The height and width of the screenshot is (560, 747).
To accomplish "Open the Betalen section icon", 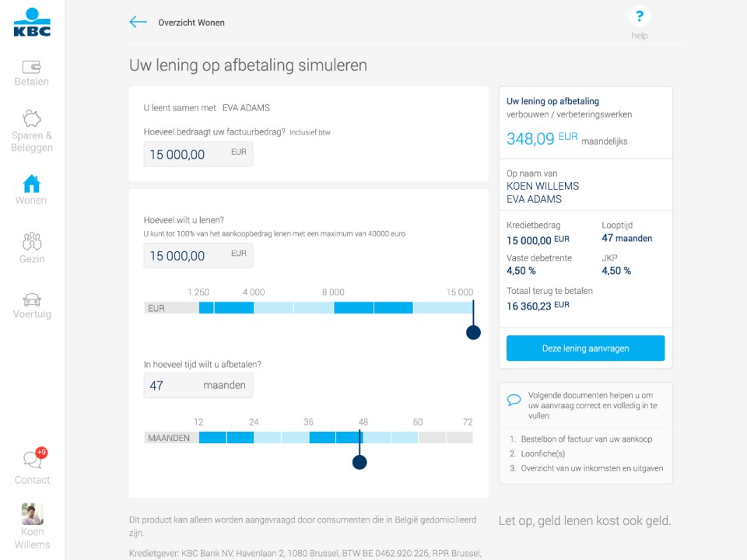I will tap(31, 68).
